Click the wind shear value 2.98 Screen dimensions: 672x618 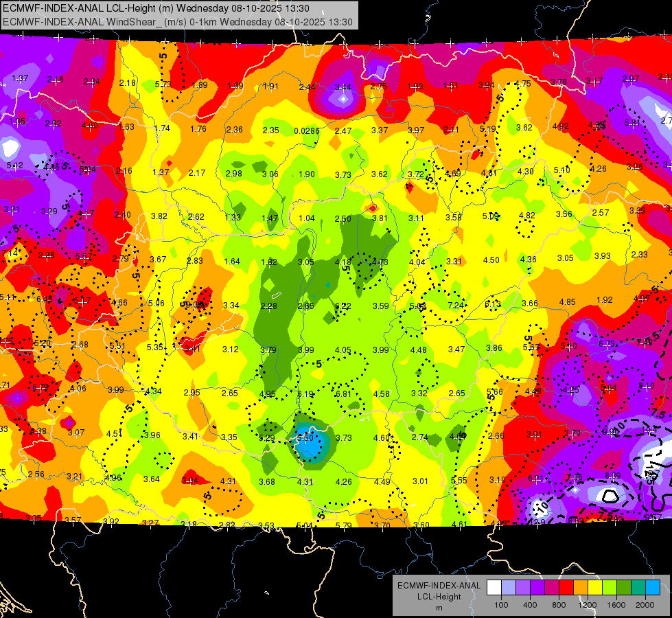(x=233, y=174)
